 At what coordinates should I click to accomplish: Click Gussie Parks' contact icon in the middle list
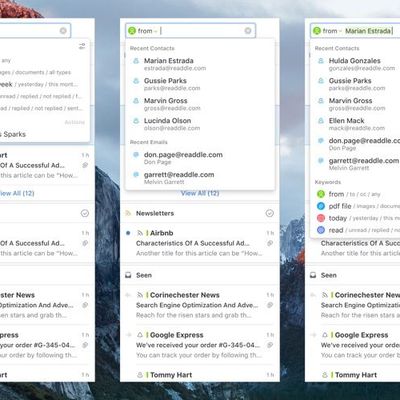pos(136,81)
